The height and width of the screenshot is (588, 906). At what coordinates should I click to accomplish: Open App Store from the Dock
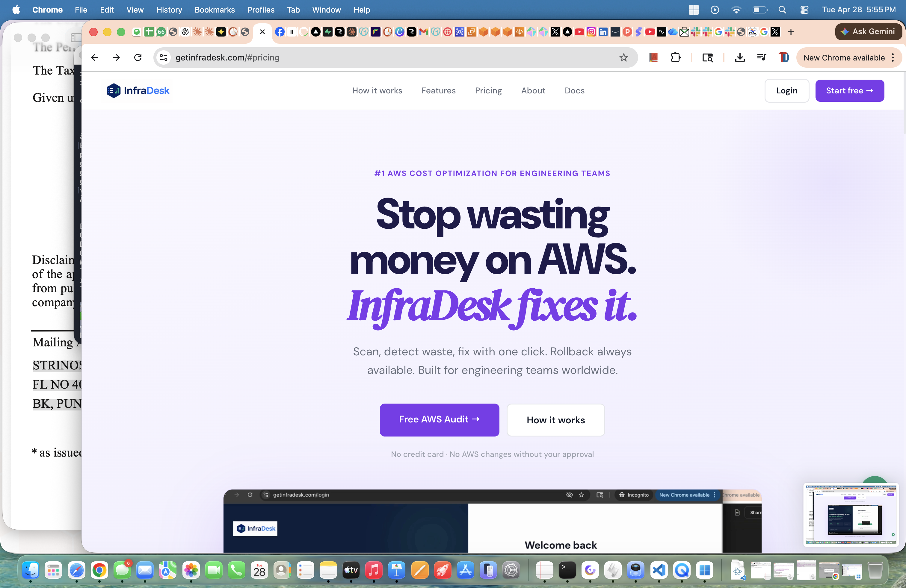(465, 570)
